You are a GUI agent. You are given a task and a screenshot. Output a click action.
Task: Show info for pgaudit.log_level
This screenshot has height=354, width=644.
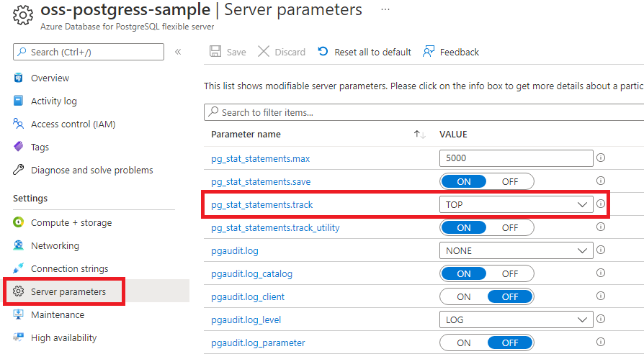pyautogui.click(x=601, y=318)
